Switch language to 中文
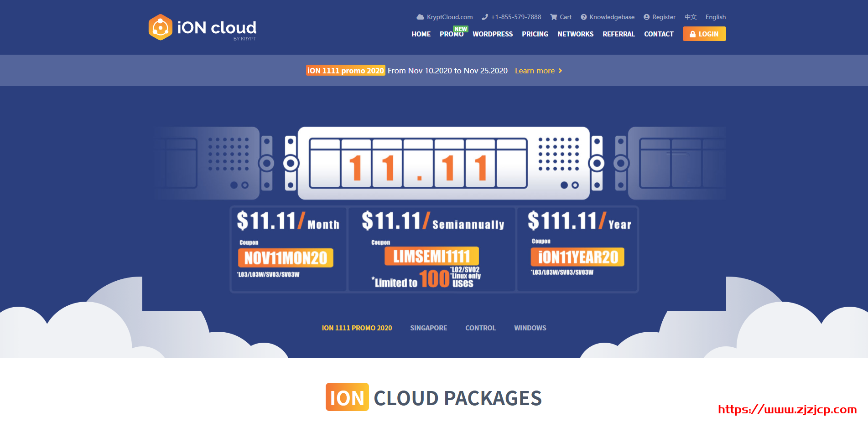The width and height of the screenshot is (868, 427). (x=690, y=17)
